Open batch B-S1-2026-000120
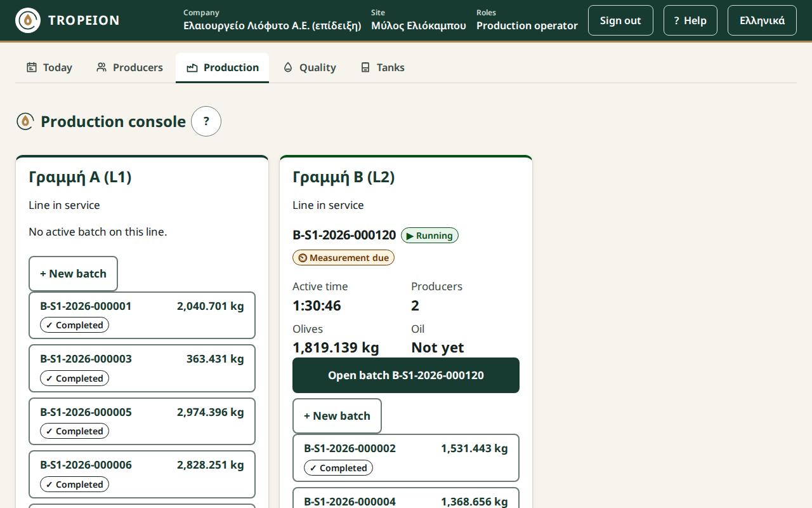Screen dimensions: 812x508 click(x=406, y=375)
